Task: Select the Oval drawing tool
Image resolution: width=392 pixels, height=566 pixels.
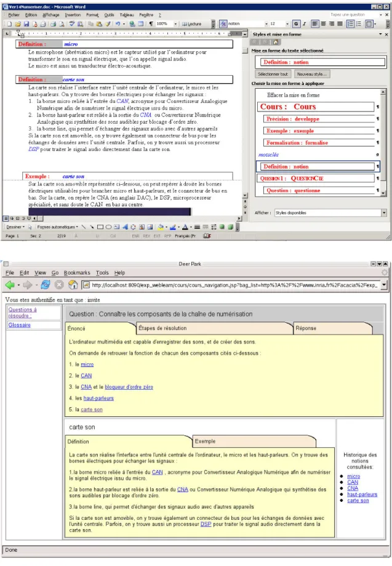Action: coord(108,227)
